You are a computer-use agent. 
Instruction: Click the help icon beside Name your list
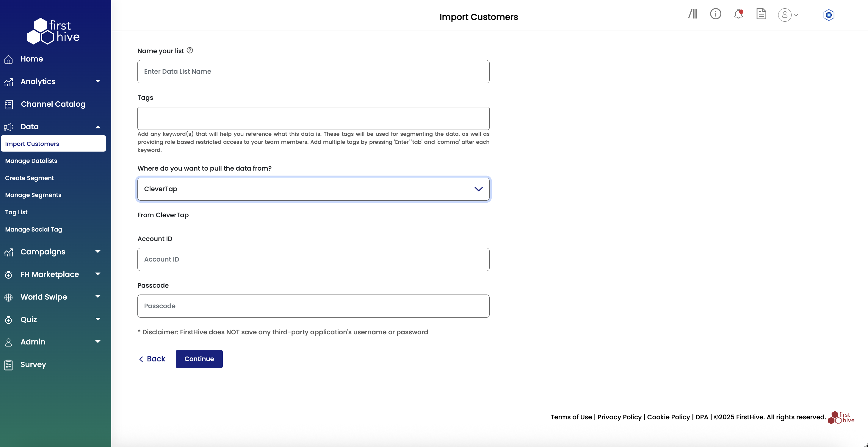coord(190,51)
